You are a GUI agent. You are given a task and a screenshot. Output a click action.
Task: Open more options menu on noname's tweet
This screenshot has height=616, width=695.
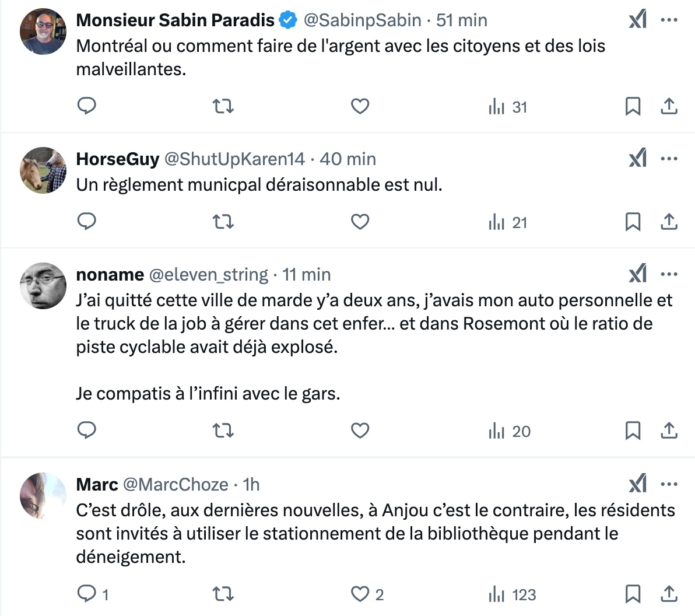pos(669,274)
